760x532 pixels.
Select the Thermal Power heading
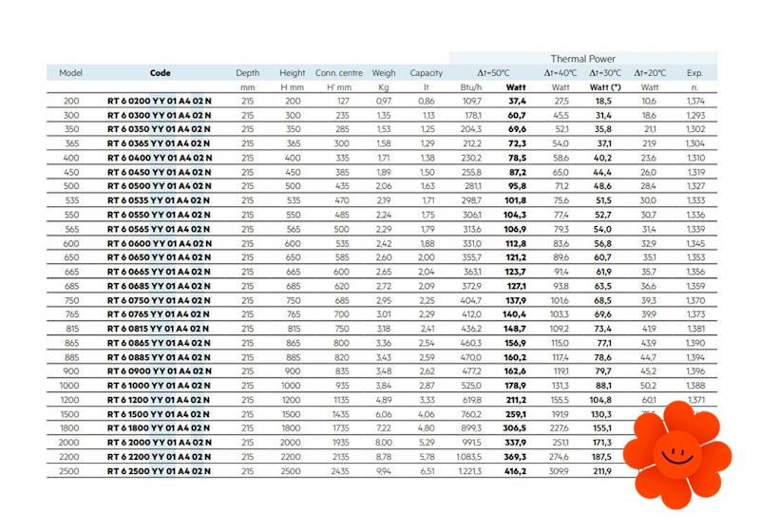pos(582,59)
